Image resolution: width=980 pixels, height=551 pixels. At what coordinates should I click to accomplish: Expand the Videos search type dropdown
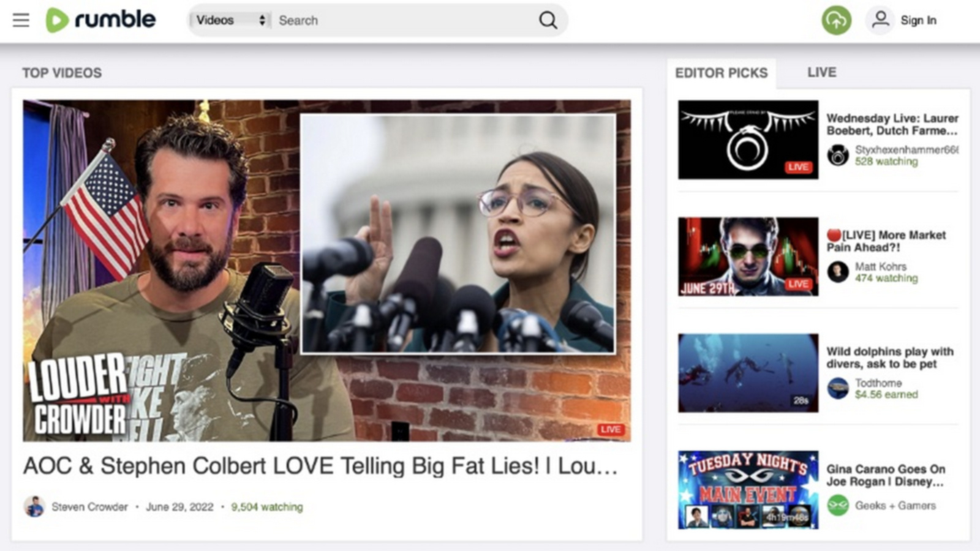[230, 20]
